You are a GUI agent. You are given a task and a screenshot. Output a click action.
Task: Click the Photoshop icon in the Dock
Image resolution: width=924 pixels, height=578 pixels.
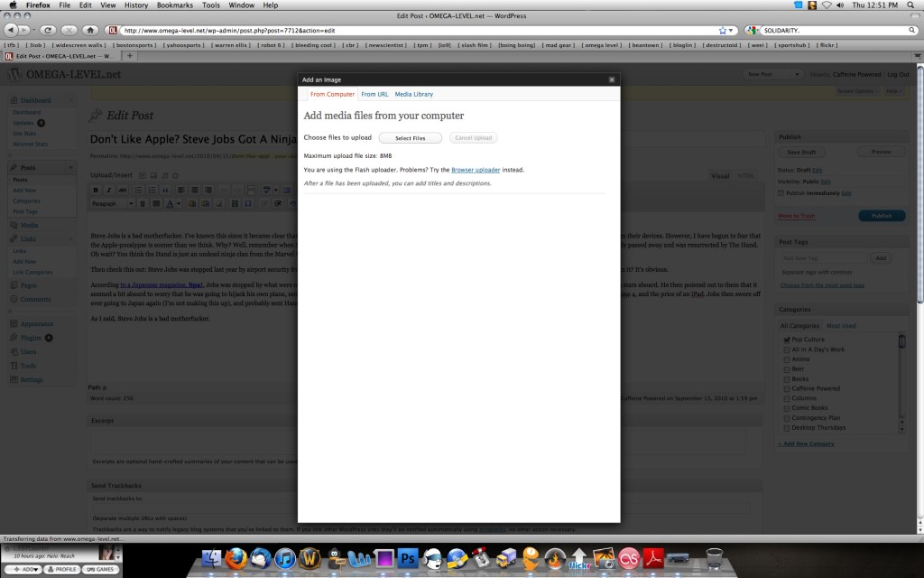click(408, 558)
